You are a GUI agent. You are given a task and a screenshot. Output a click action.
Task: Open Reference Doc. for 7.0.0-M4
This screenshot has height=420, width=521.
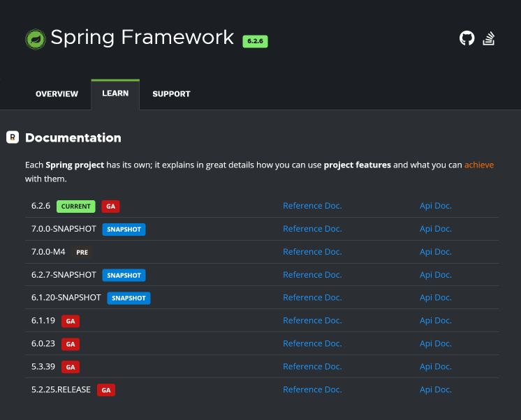(x=312, y=252)
